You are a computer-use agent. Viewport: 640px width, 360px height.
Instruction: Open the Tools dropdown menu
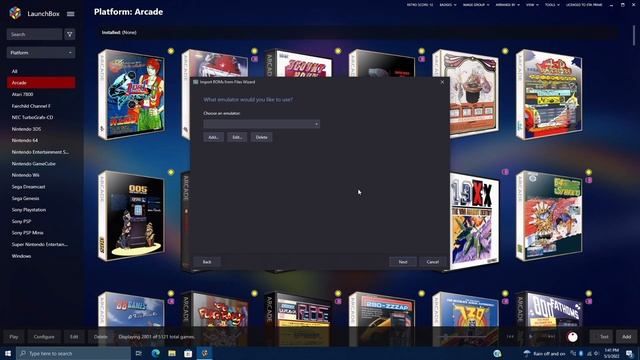[552, 5]
